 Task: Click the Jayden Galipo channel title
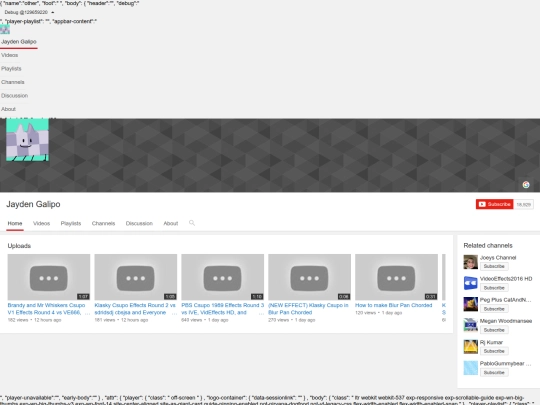click(33, 204)
